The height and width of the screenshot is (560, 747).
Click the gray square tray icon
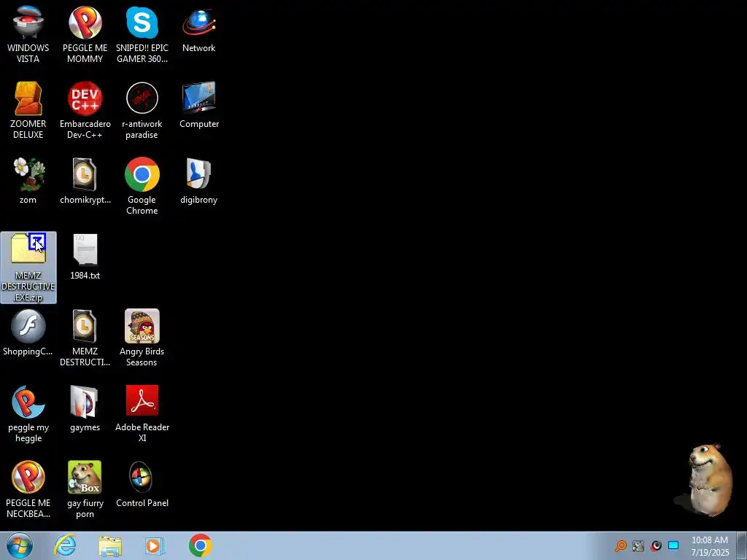(638, 545)
